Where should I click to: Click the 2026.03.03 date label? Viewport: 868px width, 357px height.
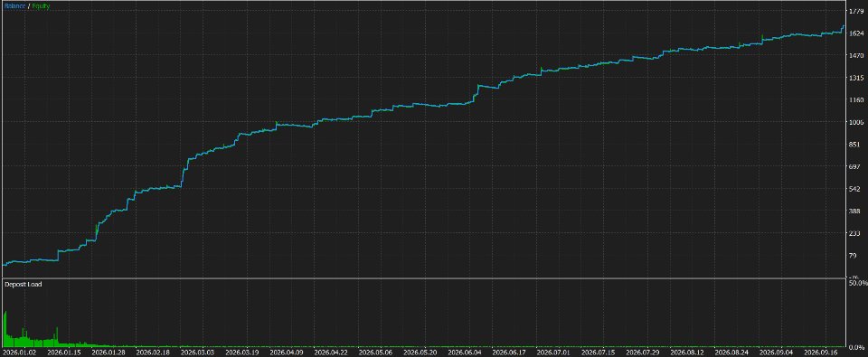(x=198, y=352)
